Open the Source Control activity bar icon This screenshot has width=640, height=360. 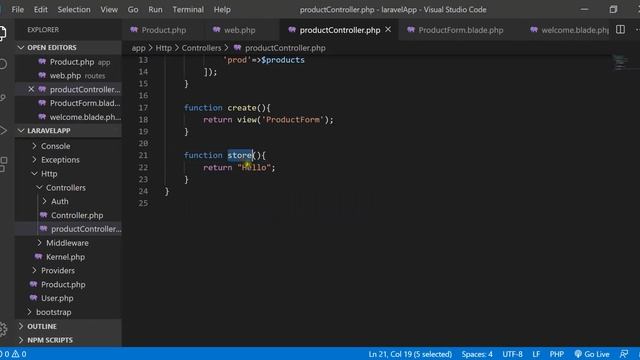click(x=2, y=97)
